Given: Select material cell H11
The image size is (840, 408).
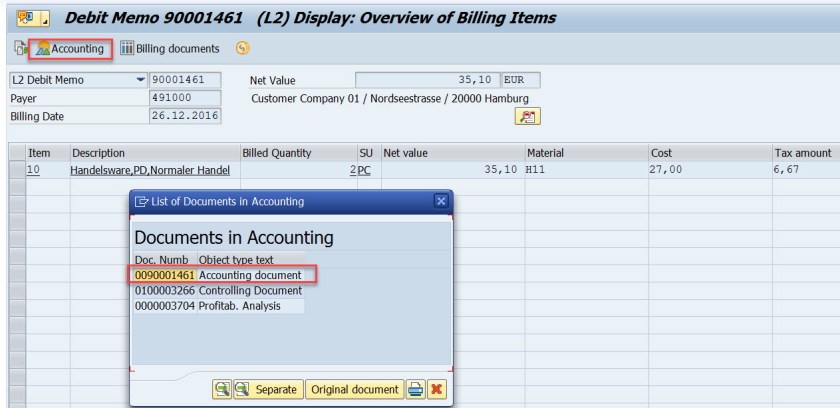Looking at the screenshot, I should 587,170.
